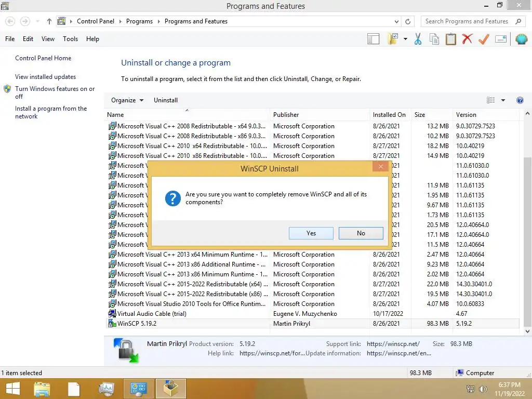Screen dimensions: 532x399
Task: Select Visual C++ 2015-2022 Redistributable (x86) row
Action: click(x=312, y=294)
